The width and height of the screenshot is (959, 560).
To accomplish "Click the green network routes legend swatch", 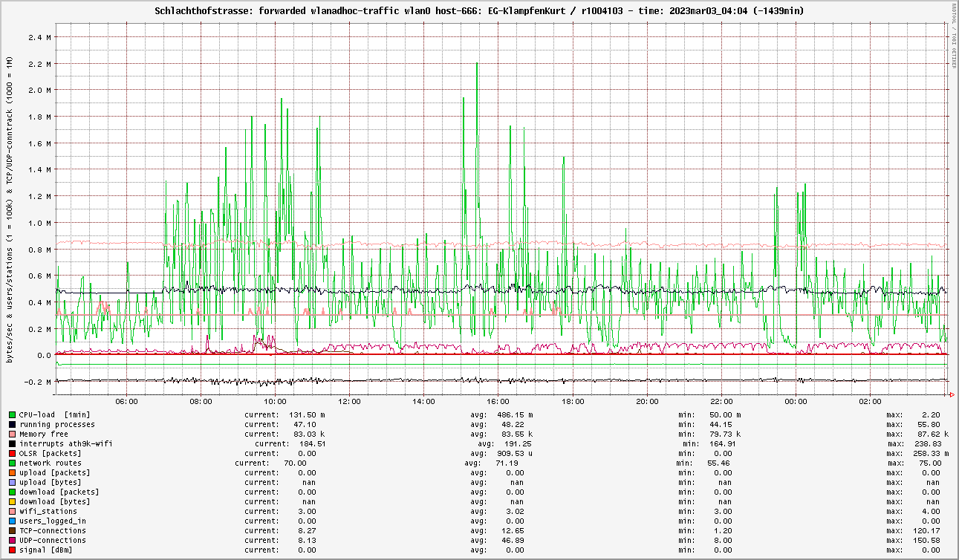I will (x=13, y=463).
